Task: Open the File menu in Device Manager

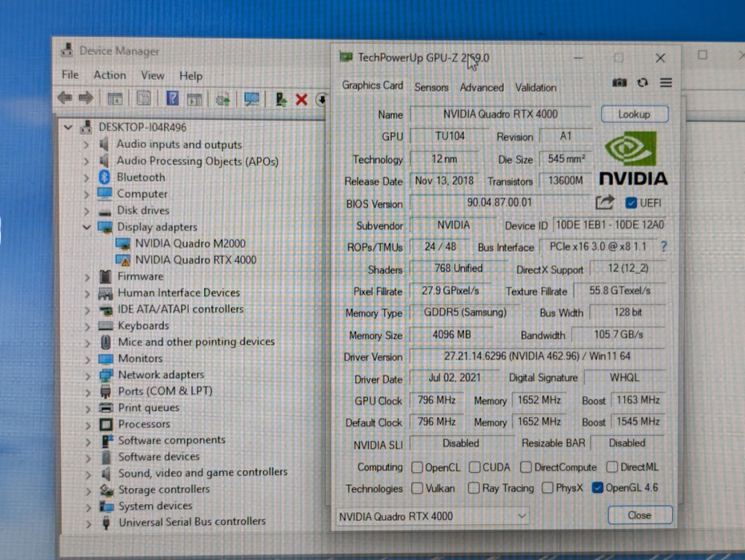Action: [70, 74]
